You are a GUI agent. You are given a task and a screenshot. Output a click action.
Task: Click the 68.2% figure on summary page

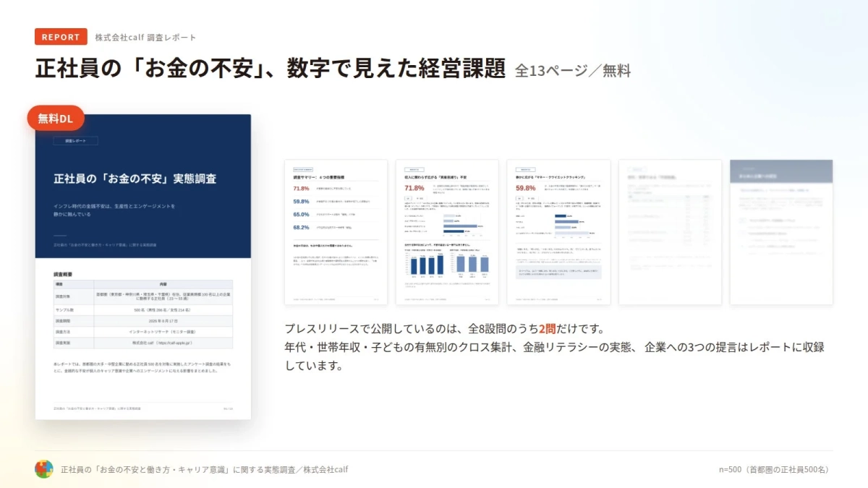click(301, 227)
